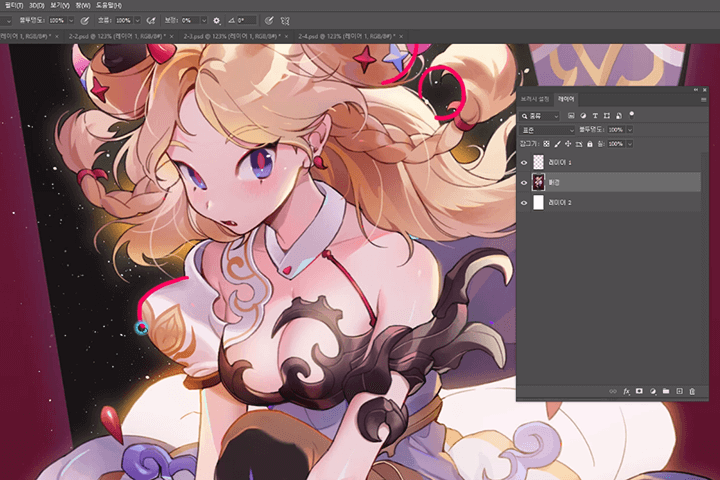The height and width of the screenshot is (480, 720).
Task: Hide 레이어 1 layer eye icon
Action: point(524,163)
